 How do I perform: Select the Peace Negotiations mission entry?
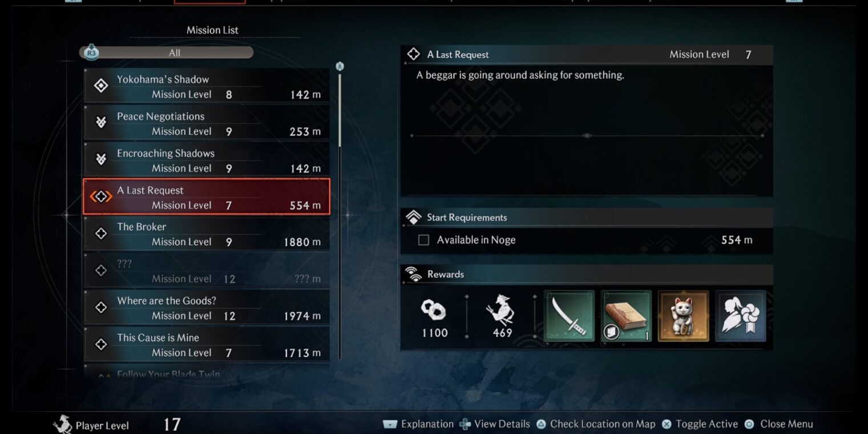pyautogui.click(x=207, y=123)
